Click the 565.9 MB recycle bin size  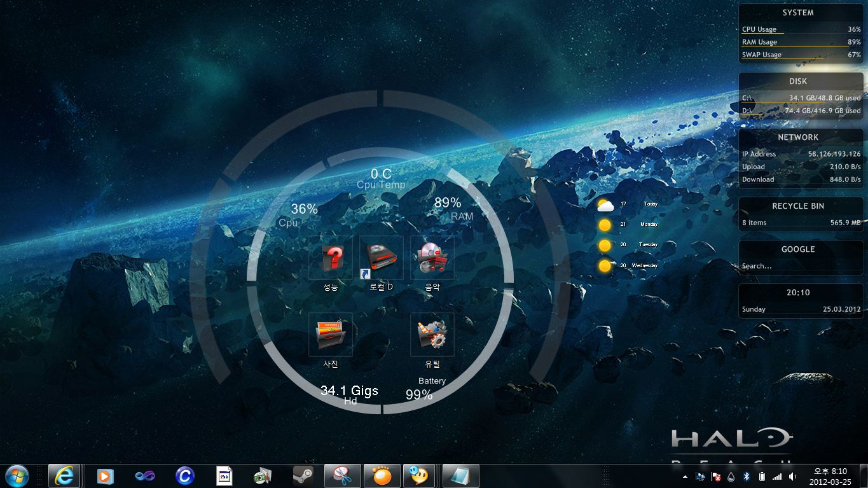[x=845, y=223]
